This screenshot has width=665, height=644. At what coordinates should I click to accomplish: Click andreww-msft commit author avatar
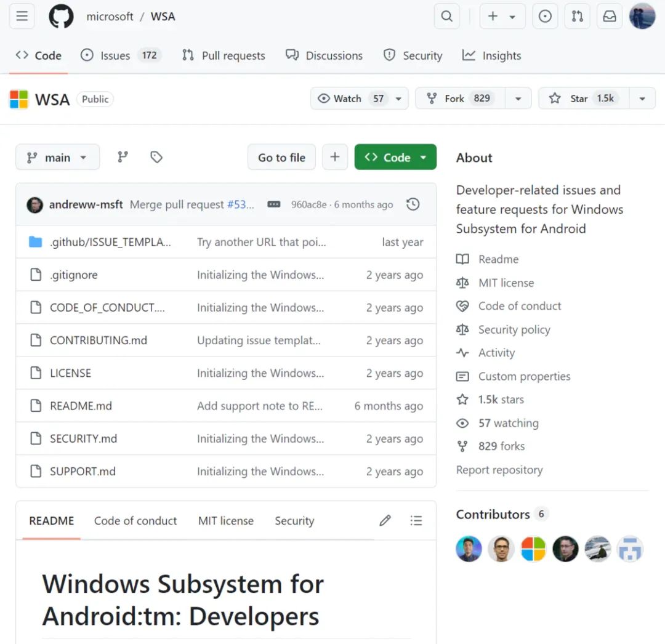pyautogui.click(x=34, y=205)
